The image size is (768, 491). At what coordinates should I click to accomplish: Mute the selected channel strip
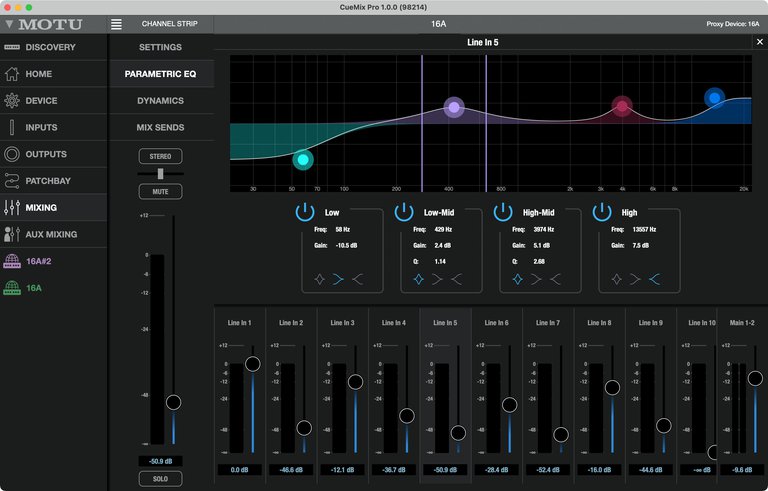click(x=160, y=191)
